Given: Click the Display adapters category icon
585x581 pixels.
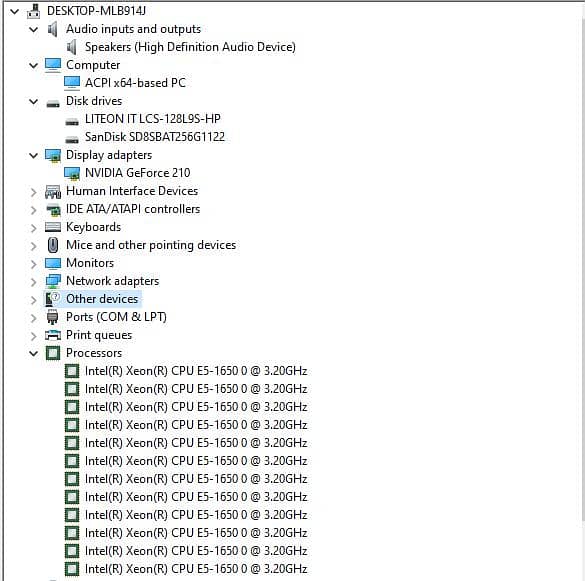Looking at the screenshot, I should (x=53, y=155).
